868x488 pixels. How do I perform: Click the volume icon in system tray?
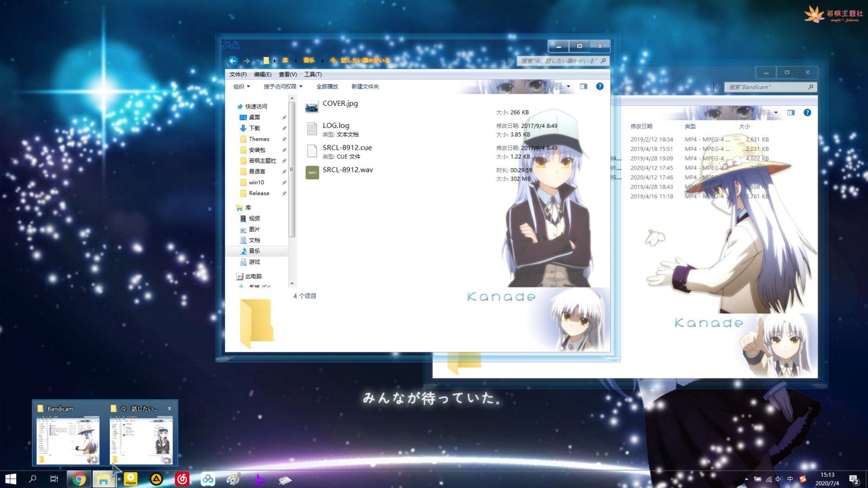point(778,479)
